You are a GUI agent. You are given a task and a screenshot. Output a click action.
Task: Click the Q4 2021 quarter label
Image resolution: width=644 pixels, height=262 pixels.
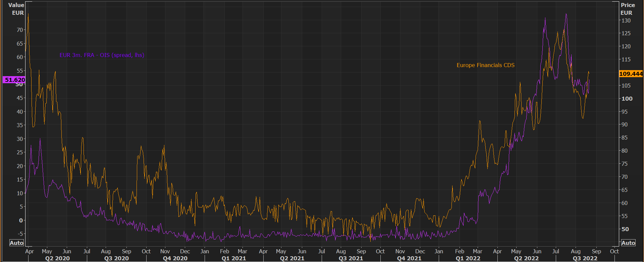click(x=409, y=258)
